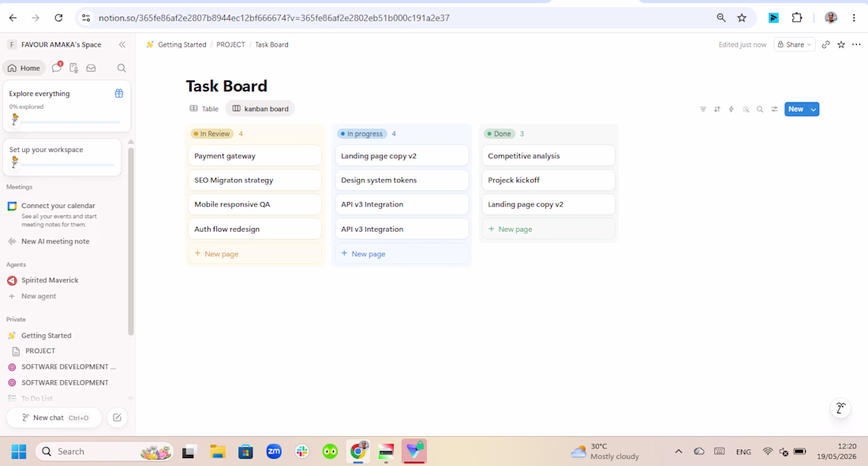Click the AI sparkle wand icon in the board toolbar
The image size is (868, 466).
pos(746,109)
